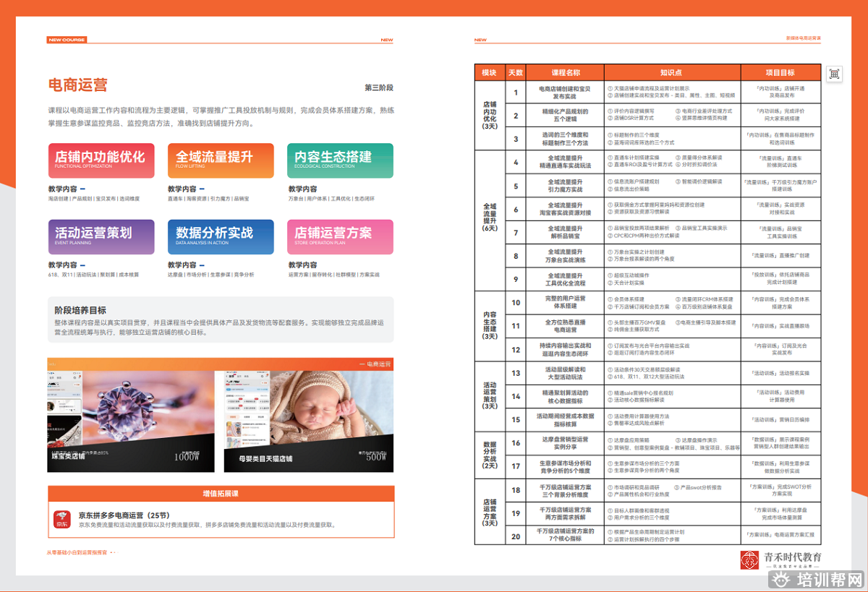
Task: Click day 12 course 持续内容输出实战和逛逛内容生态闭环
Action: (566, 349)
